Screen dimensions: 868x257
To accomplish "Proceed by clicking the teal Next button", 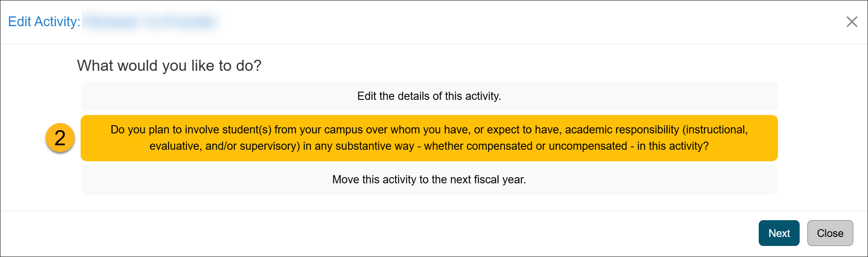I will [779, 233].
